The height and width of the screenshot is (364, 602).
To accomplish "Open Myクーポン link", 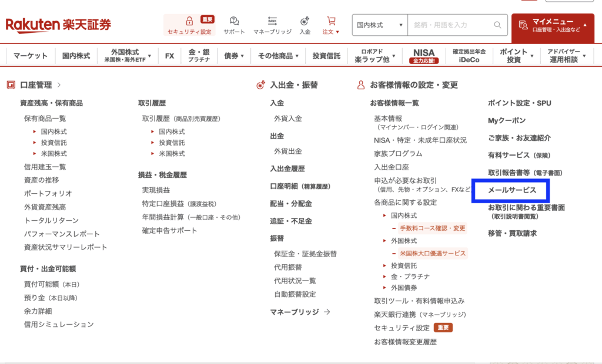I will 507,120.
